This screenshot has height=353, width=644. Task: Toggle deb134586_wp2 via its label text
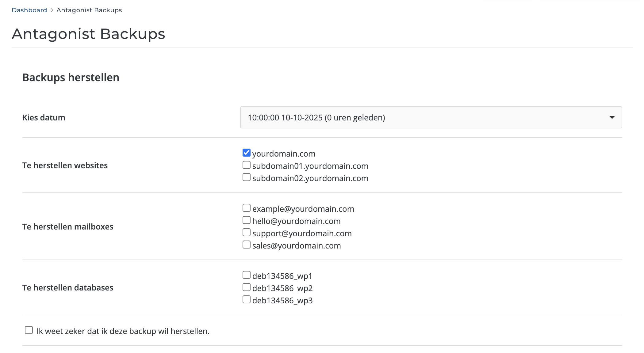tap(282, 288)
